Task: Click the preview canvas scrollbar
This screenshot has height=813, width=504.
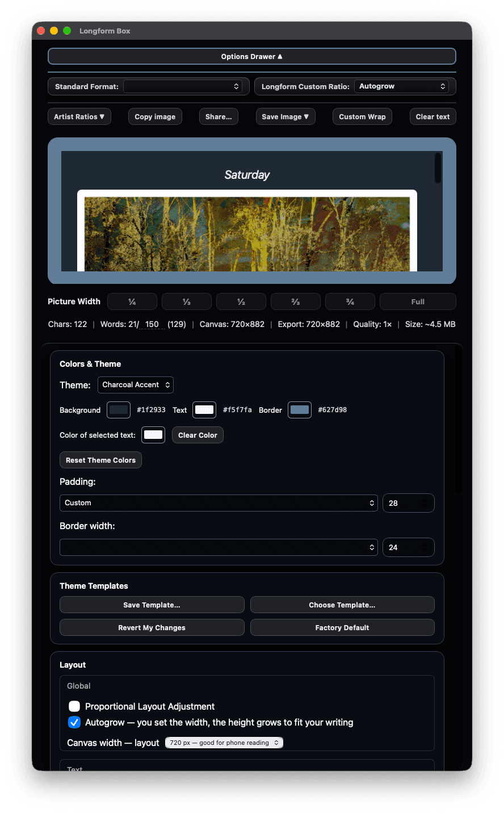Action: 438,168
